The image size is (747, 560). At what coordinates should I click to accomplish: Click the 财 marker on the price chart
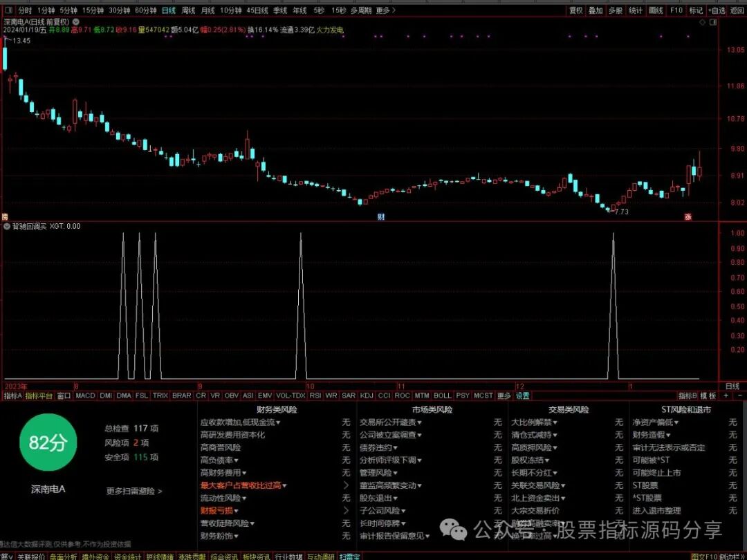pyautogui.click(x=380, y=216)
